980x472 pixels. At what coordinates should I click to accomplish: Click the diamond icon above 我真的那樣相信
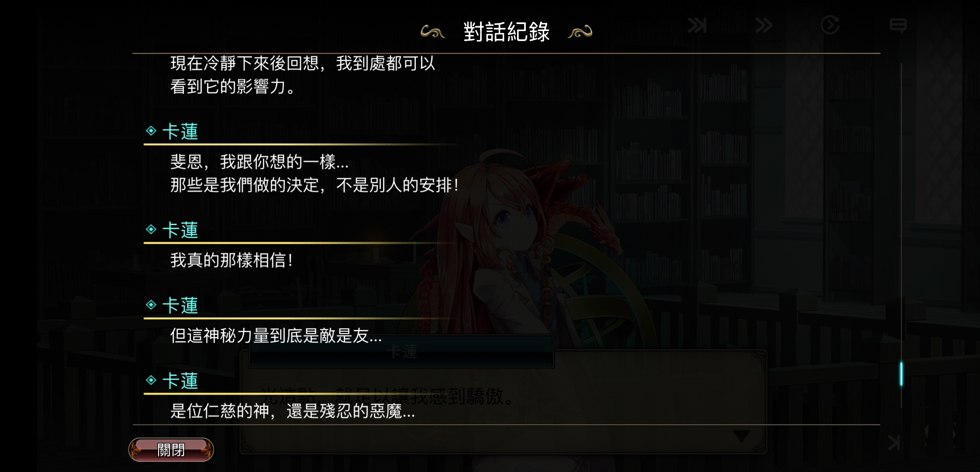[151, 229]
